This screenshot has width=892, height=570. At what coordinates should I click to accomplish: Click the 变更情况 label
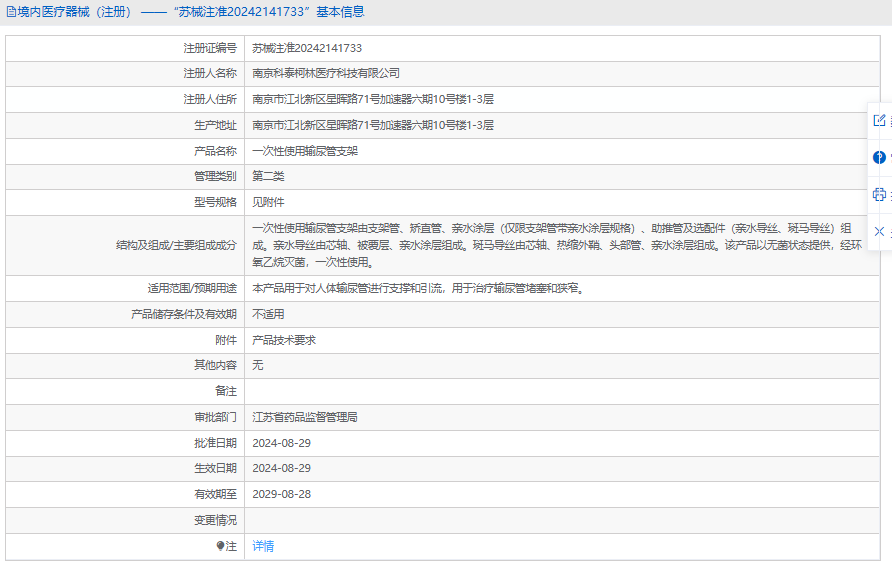point(215,521)
